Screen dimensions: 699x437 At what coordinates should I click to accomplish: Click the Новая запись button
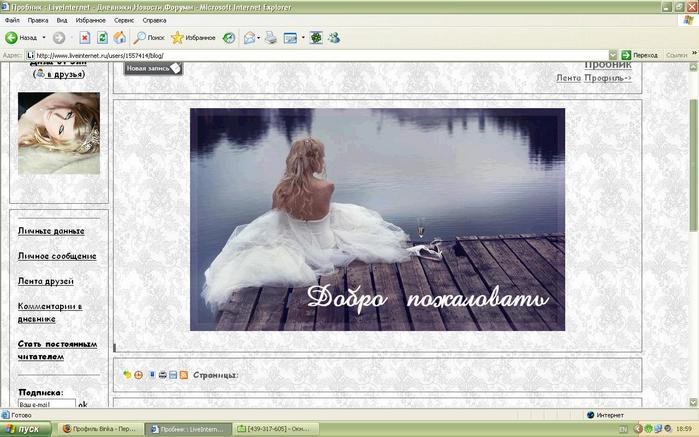point(153,68)
